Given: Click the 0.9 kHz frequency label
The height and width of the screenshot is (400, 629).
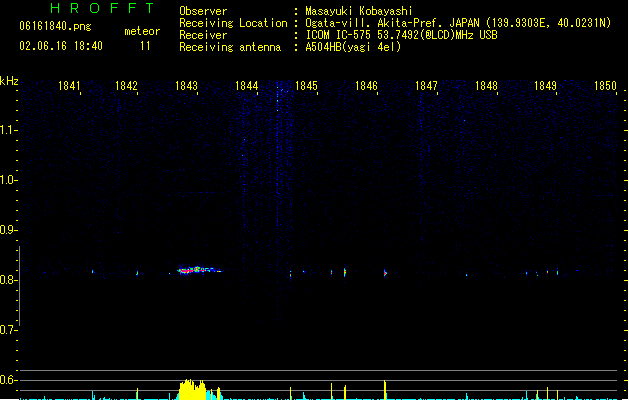Looking at the screenshot, I should [8, 230].
